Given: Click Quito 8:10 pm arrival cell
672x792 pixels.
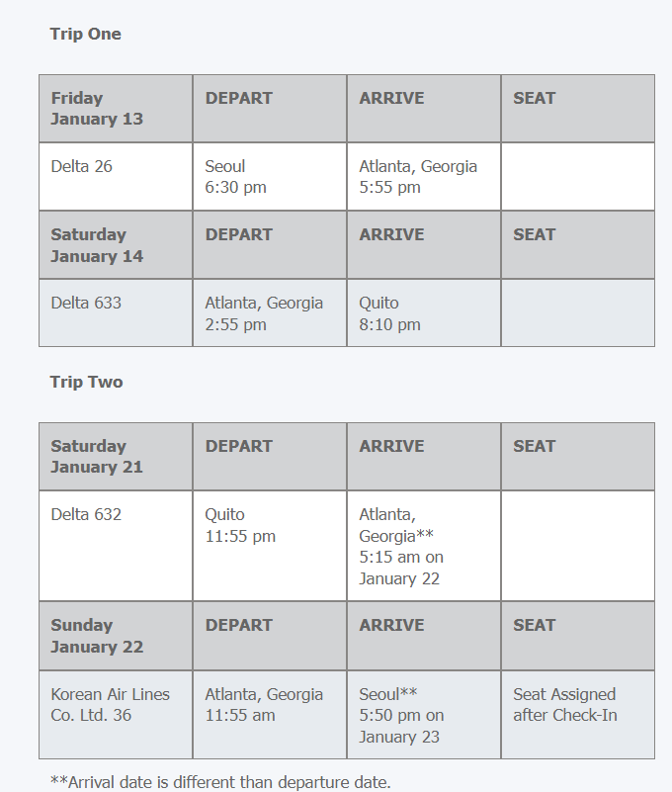Looking at the screenshot, I should 389,313.
